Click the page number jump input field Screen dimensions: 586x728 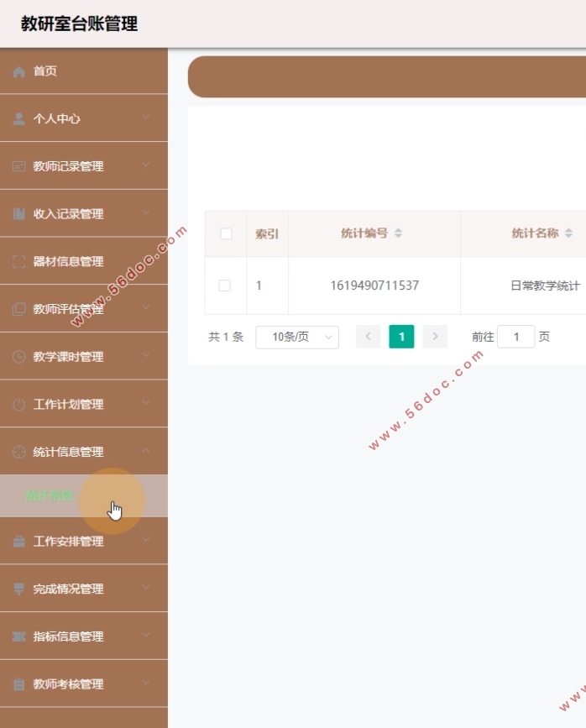tap(515, 337)
